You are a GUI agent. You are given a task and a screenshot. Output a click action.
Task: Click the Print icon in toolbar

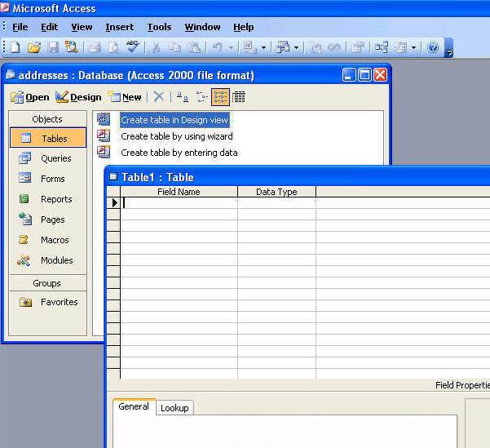(x=95, y=47)
